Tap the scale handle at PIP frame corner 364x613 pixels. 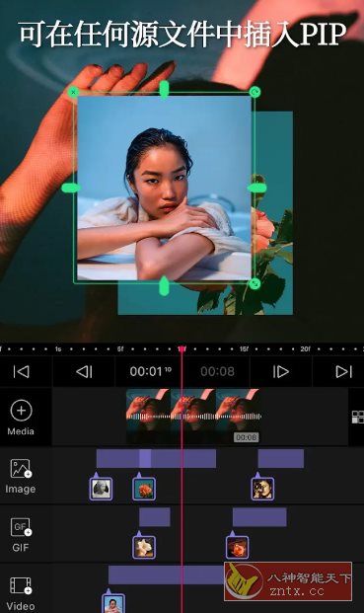(255, 283)
